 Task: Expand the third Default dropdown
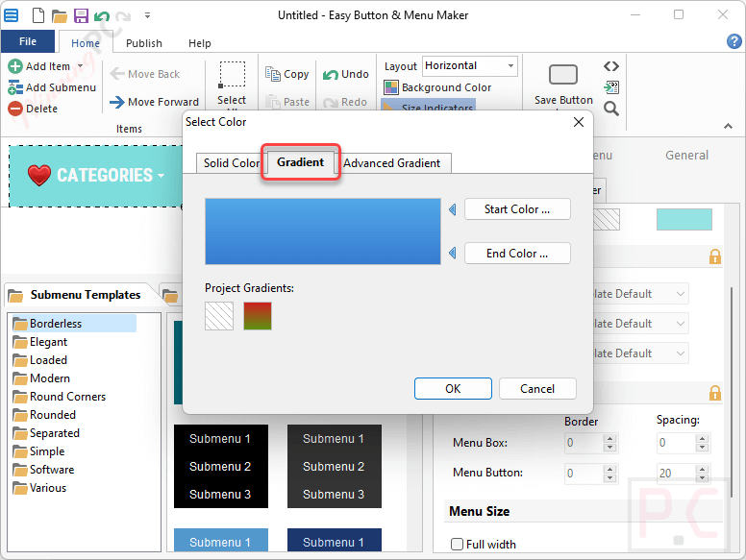(x=681, y=353)
